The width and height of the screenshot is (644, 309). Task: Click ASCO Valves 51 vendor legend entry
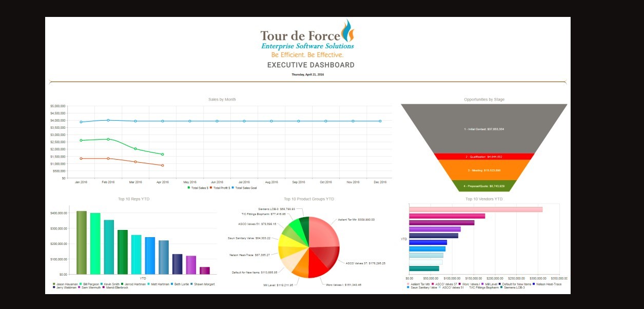click(451, 287)
